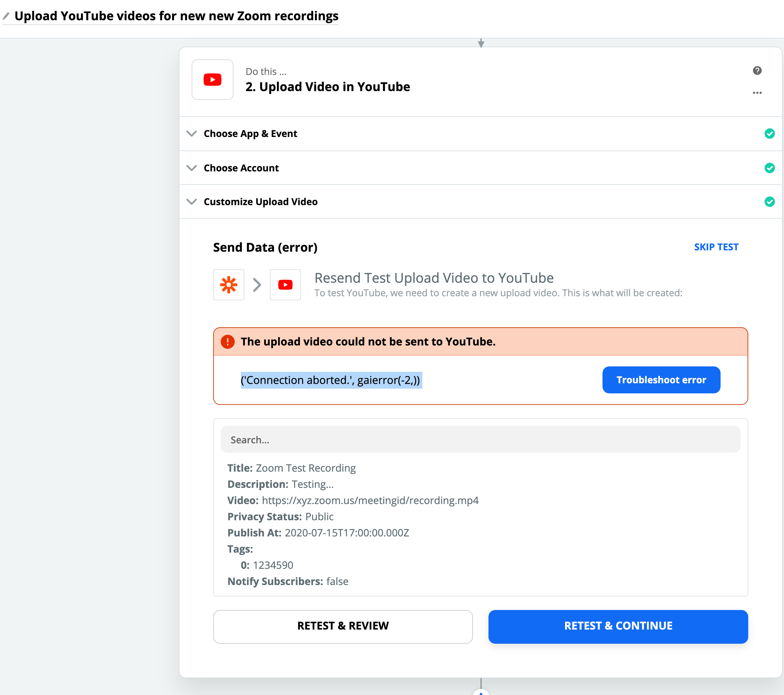Click the '2. Upload Video in YouTube' heading
Viewport: 784px width, 695px height.
(328, 87)
